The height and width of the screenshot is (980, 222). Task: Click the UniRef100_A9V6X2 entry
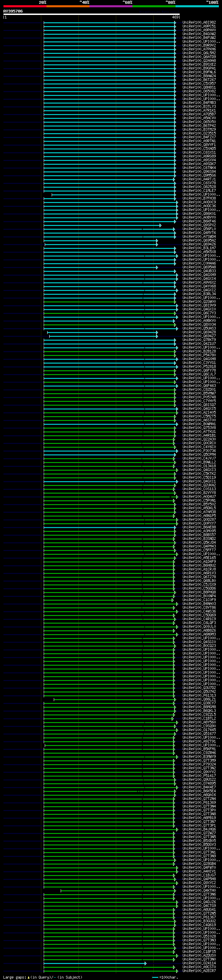(199, 282)
